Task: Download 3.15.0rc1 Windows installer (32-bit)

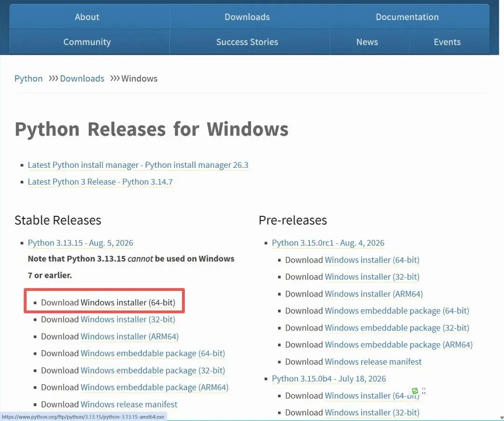Action: click(x=372, y=277)
